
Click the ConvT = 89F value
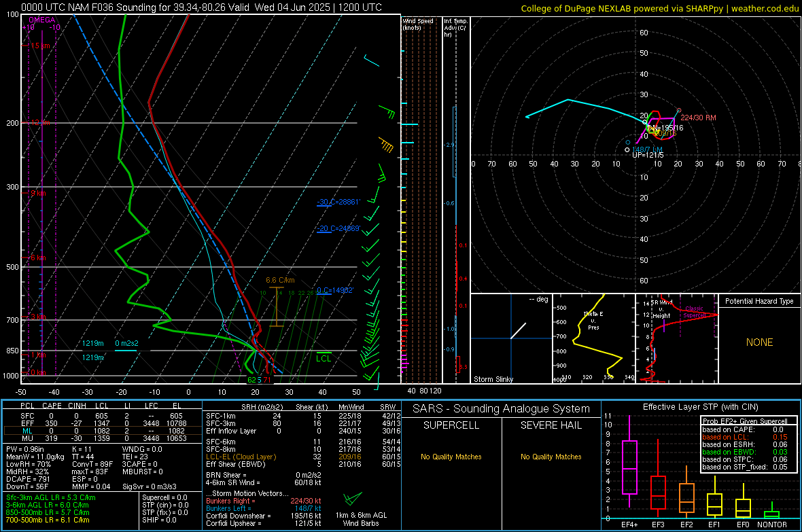pyautogui.click(x=92, y=465)
